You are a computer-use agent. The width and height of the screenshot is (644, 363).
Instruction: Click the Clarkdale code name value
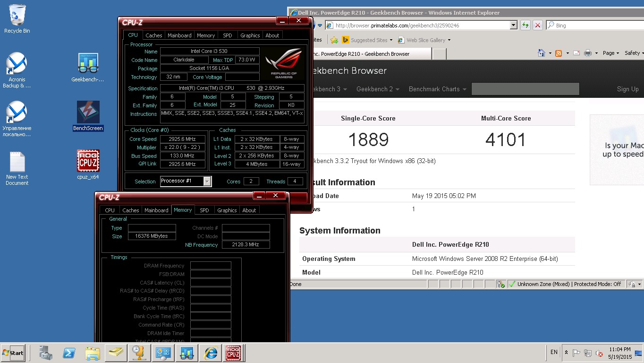coord(184,60)
